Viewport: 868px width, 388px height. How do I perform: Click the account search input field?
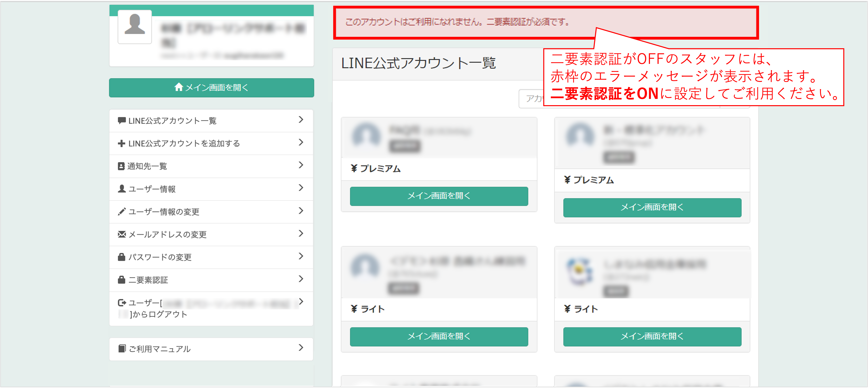(532, 99)
